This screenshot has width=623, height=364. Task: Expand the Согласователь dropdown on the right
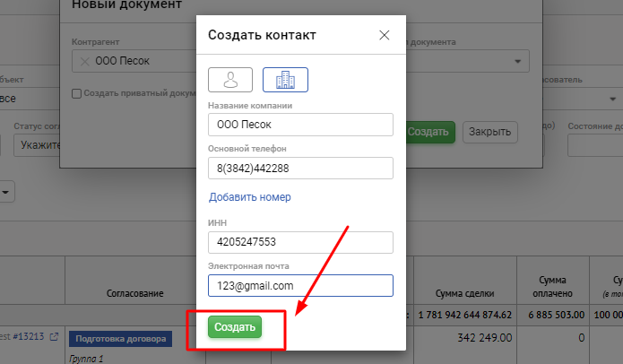click(x=613, y=99)
